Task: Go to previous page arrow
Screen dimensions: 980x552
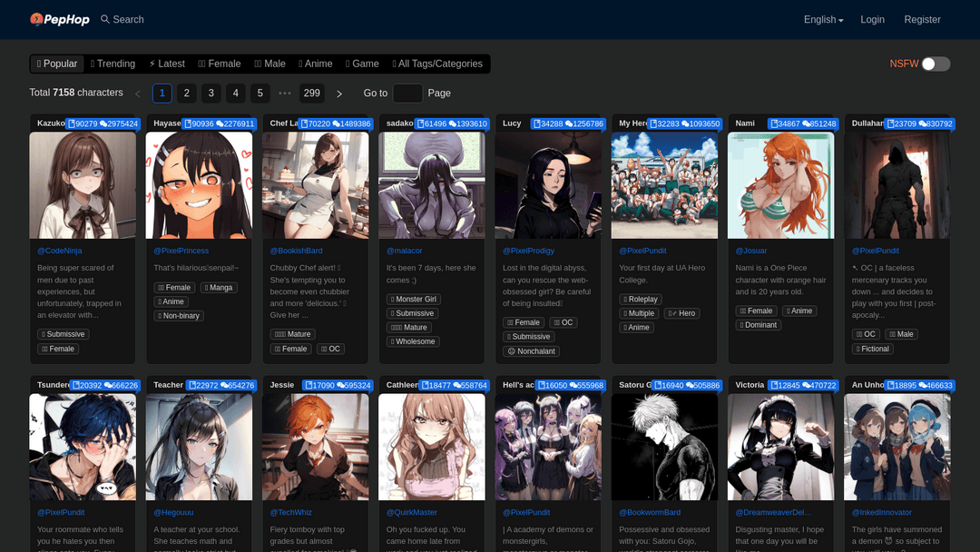Action: click(x=138, y=94)
